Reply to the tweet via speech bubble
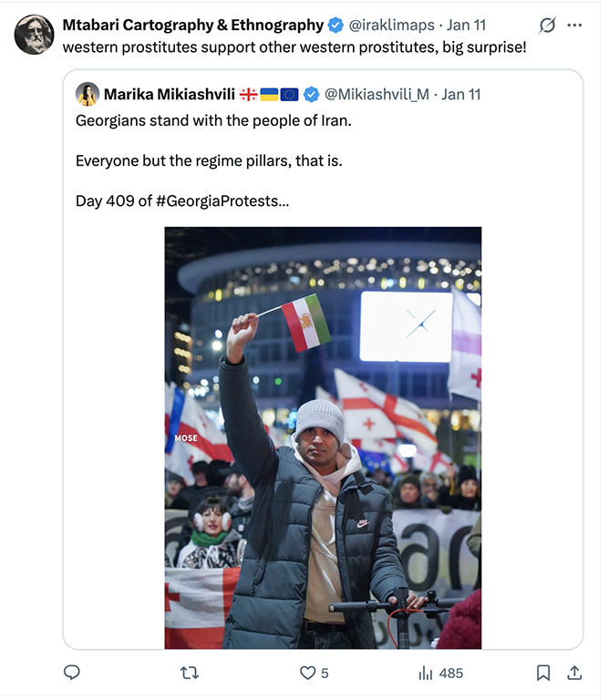Screen dimensions: 609x700 (x=72, y=673)
